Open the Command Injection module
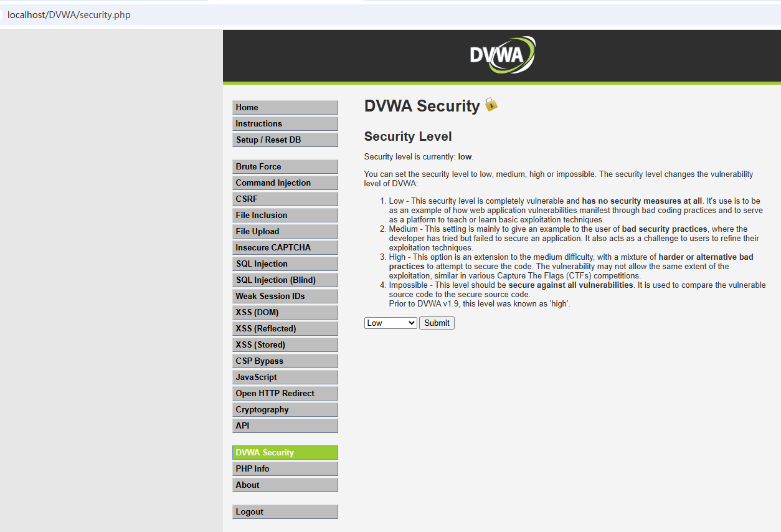This screenshot has width=781, height=532. pos(285,183)
